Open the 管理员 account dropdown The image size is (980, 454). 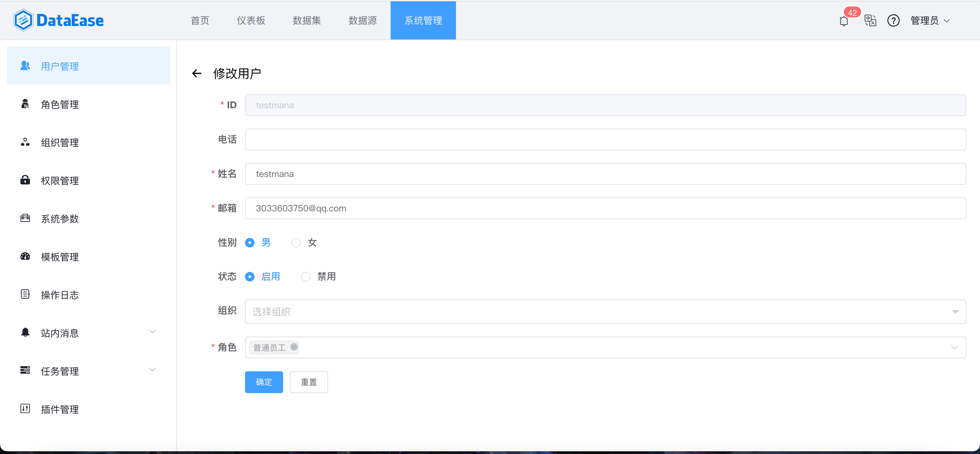tap(930, 20)
